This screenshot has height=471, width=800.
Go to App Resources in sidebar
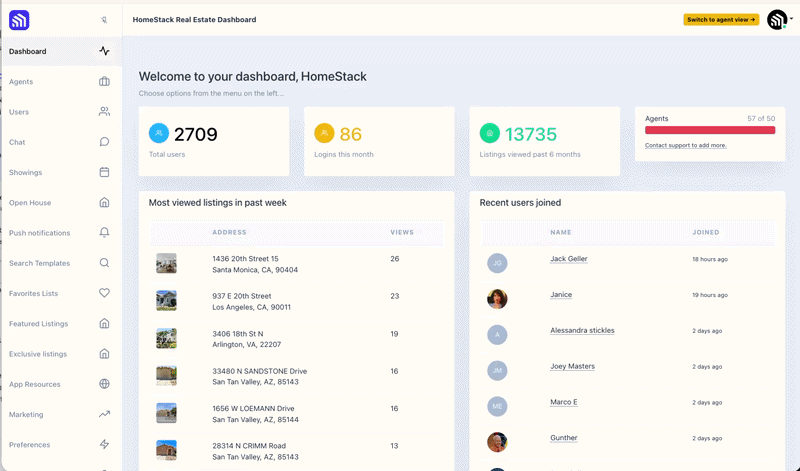point(62,384)
